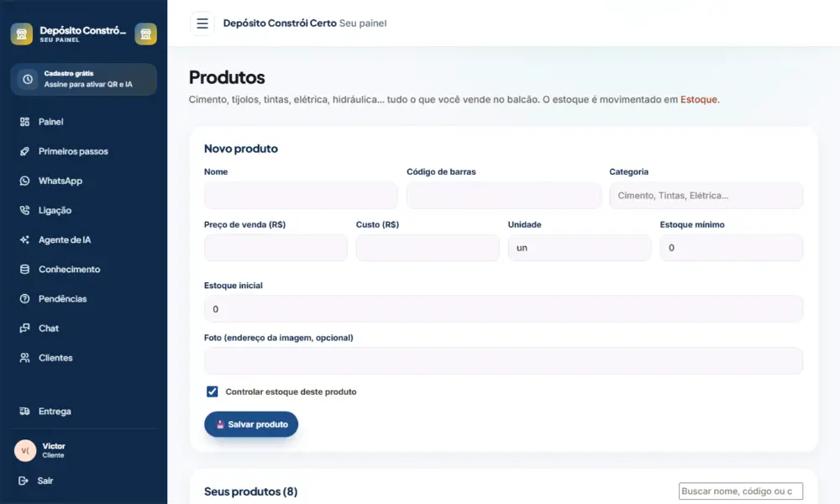Click the Salvar produto button
This screenshot has width=840, height=504.
click(x=251, y=424)
